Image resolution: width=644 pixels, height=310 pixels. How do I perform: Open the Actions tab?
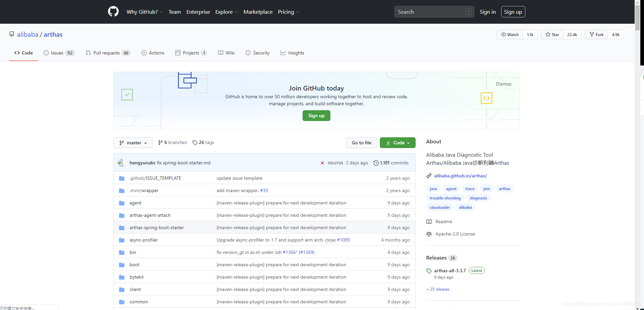153,53
